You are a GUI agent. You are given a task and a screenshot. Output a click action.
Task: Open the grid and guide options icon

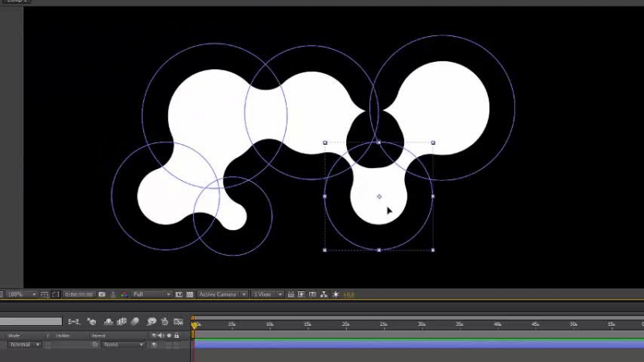[44, 294]
